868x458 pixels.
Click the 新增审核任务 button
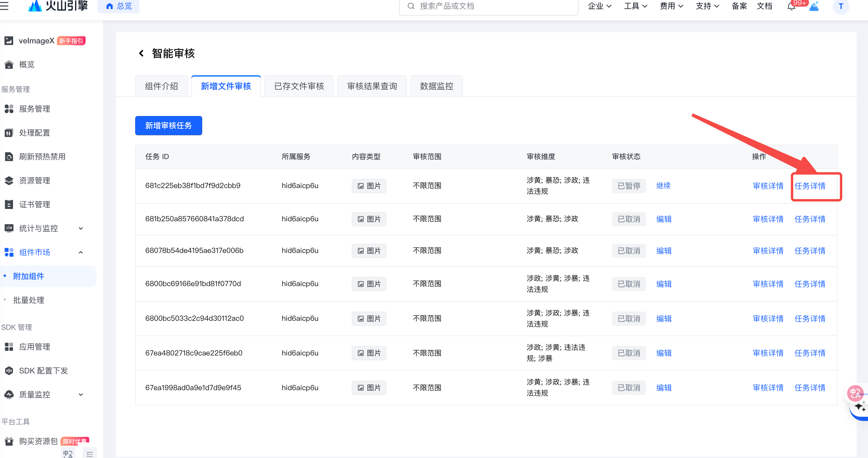(168, 126)
